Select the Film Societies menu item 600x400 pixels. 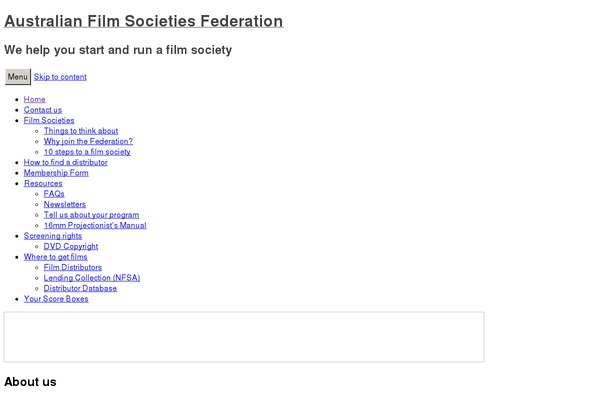click(x=49, y=120)
